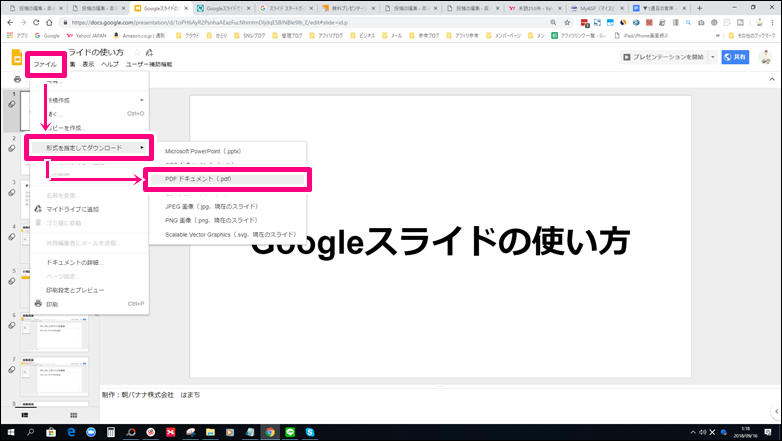Switch to the スライド スタートガイド tab
Viewport: 782px width, 441px height.
pos(286,8)
